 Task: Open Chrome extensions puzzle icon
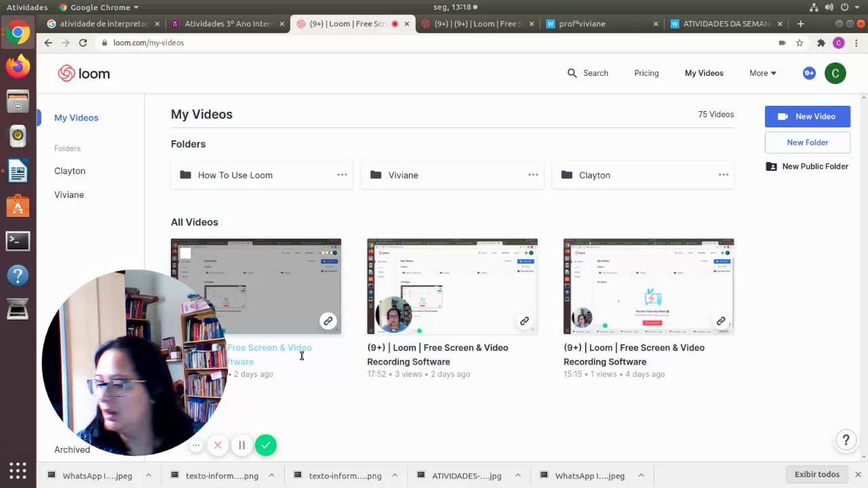821,43
